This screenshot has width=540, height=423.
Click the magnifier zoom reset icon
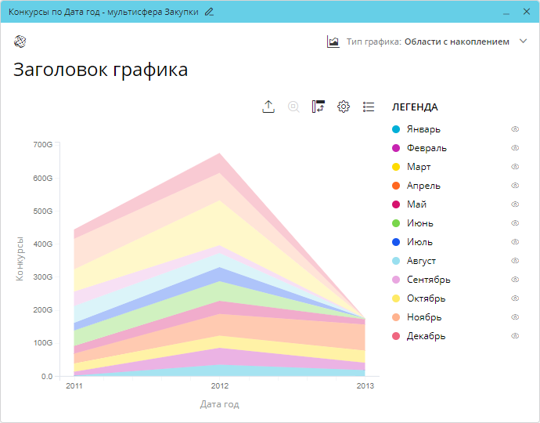pos(293,107)
